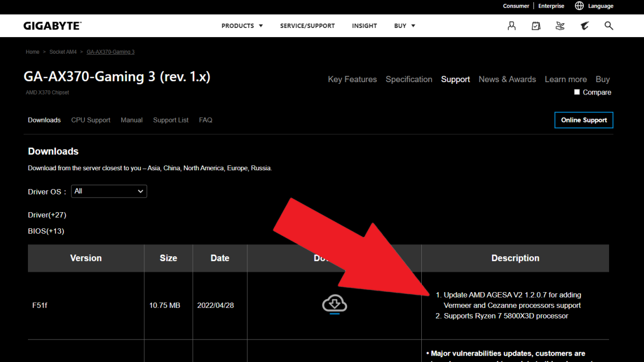Select the Support tab
Screen dimensions: 644x362
pos(456,79)
